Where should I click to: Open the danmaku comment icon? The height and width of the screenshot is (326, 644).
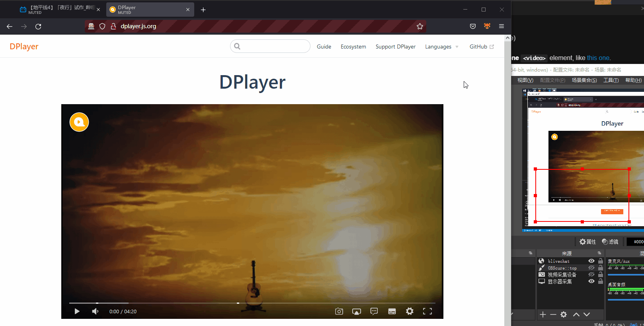tap(374, 311)
